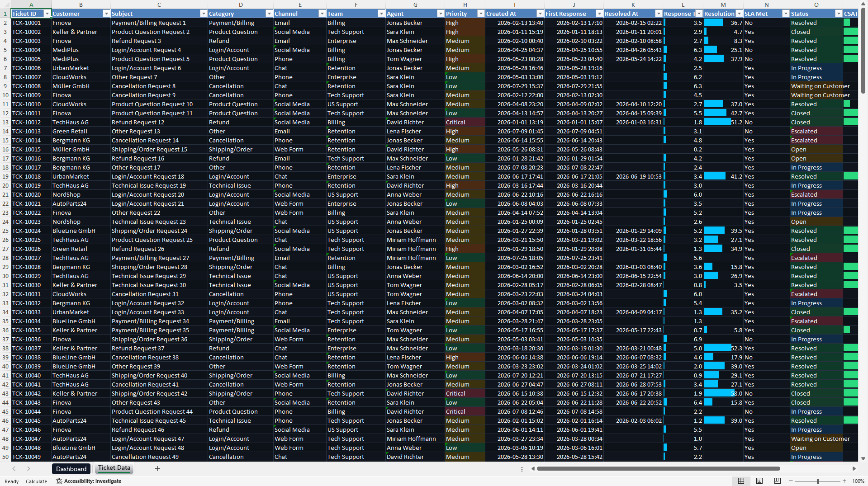
Task: Select column H header
Action: (465, 5)
